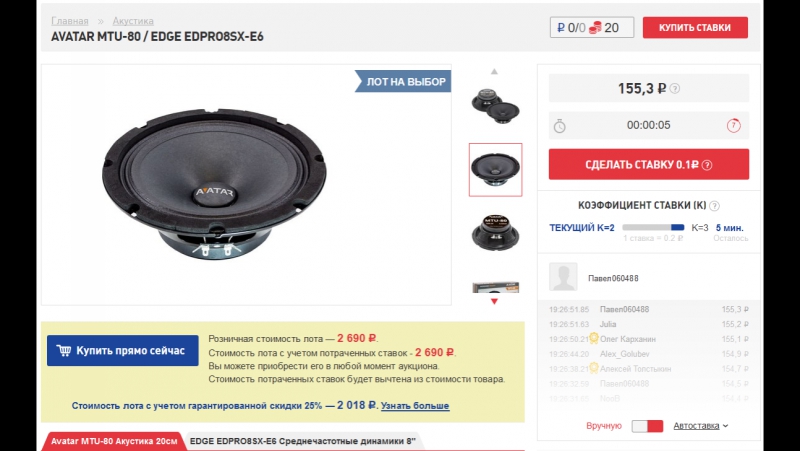The width and height of the screenshot is (800, 451).
Task: Open the Узнать больше link
Action: click(415, 406)
